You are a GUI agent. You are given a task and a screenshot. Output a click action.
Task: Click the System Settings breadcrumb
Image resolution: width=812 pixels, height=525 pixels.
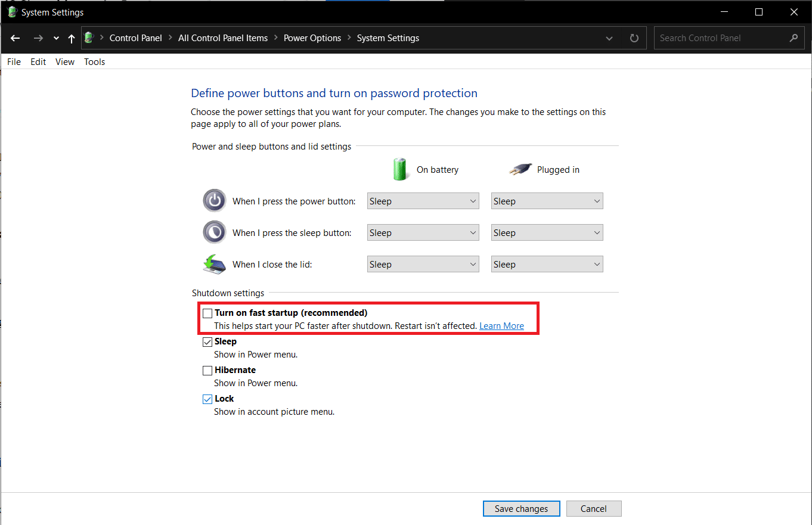tap(388, 38)
